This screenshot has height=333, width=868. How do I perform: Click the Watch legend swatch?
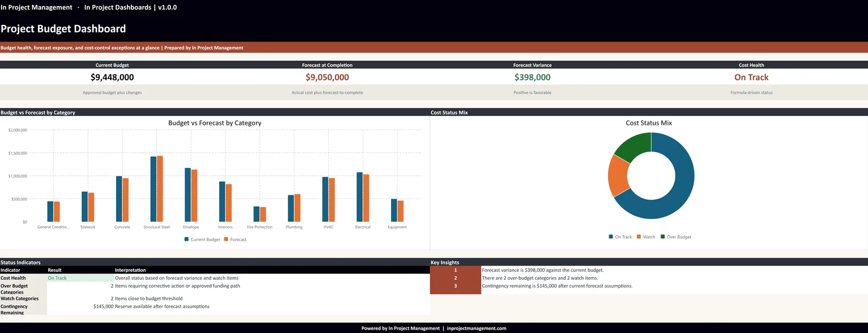pos(639,236)
